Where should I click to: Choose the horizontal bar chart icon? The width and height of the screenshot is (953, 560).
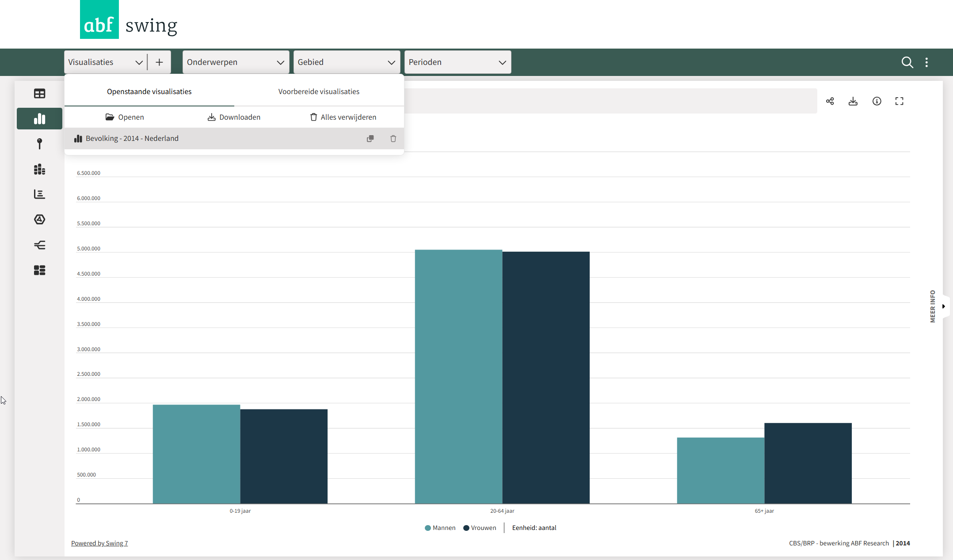[39, 194]
